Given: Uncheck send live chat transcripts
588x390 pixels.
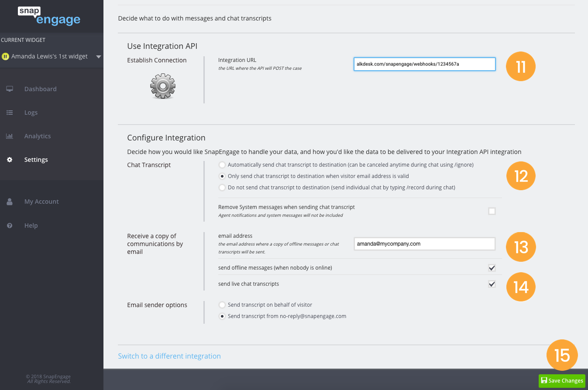Looking at the screenshot, I should (492, 284).
